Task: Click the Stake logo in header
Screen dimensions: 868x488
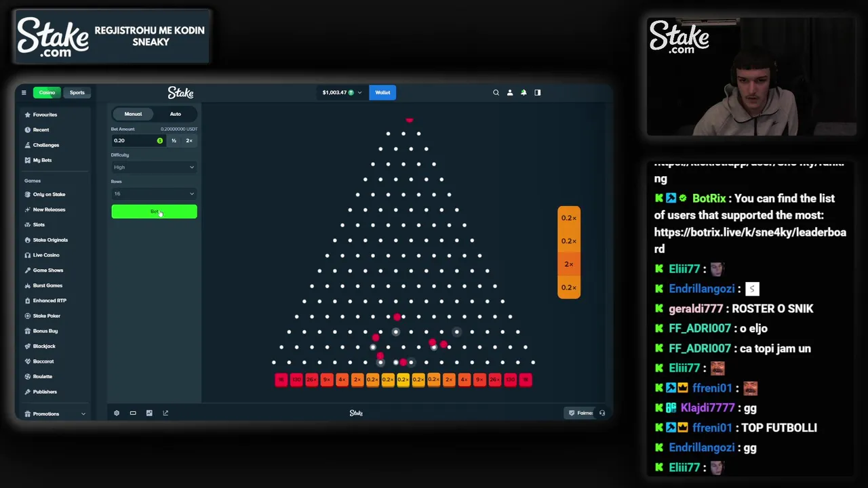Action: (x=180, y=93)
